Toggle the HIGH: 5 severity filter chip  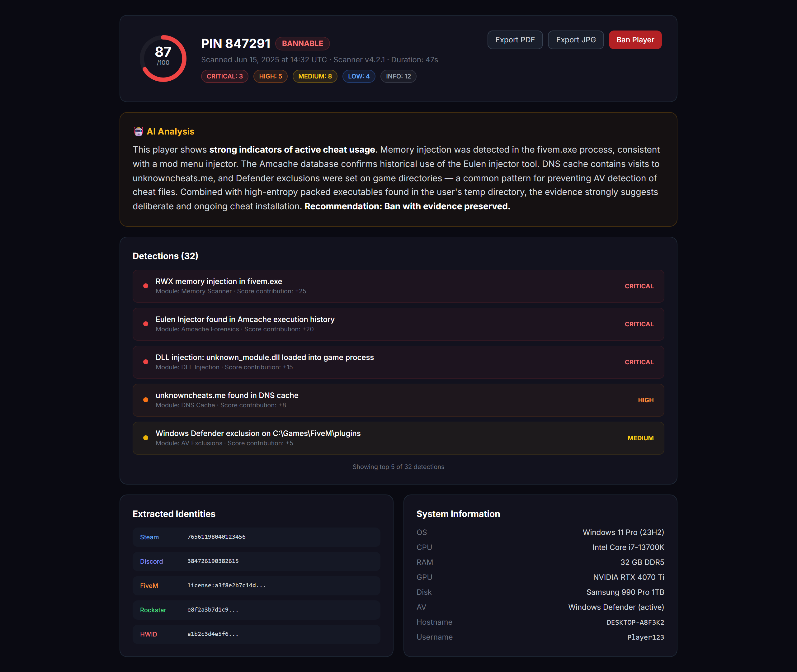coord(270,76)
